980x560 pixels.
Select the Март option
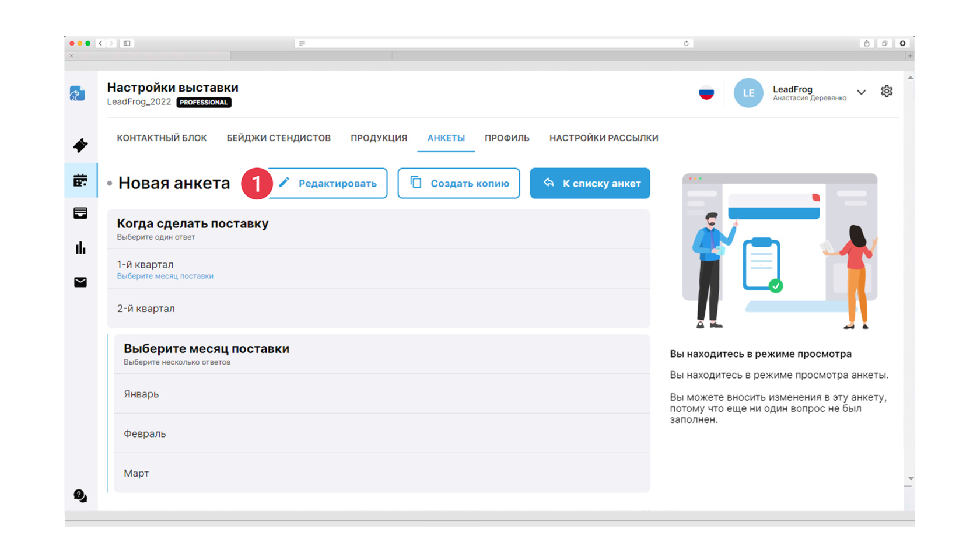[382, 473]
